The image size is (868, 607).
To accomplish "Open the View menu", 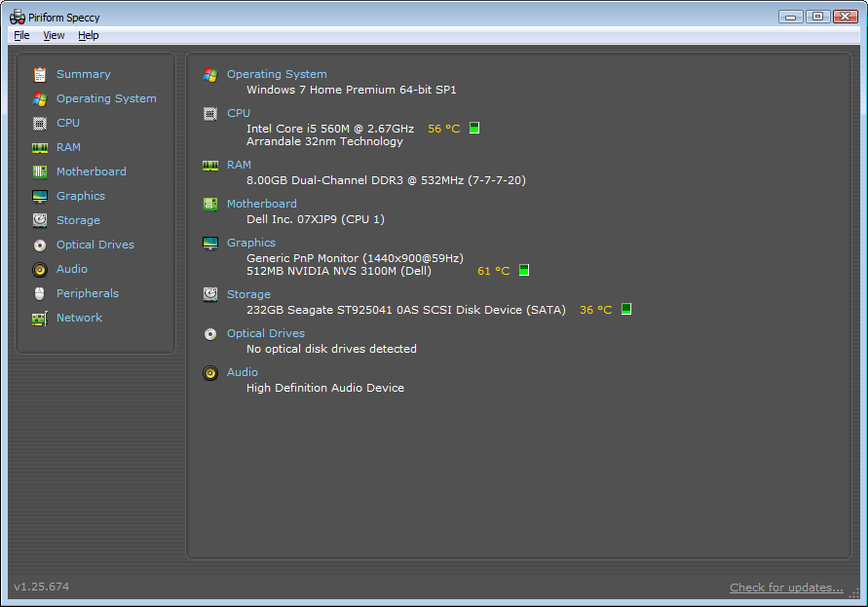I will 54,35.
